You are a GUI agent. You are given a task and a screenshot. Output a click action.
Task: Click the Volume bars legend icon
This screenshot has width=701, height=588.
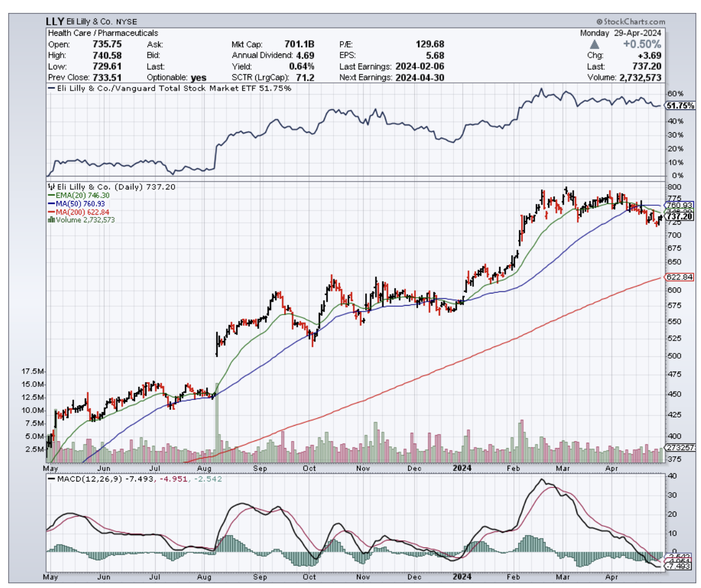point(50,220)
